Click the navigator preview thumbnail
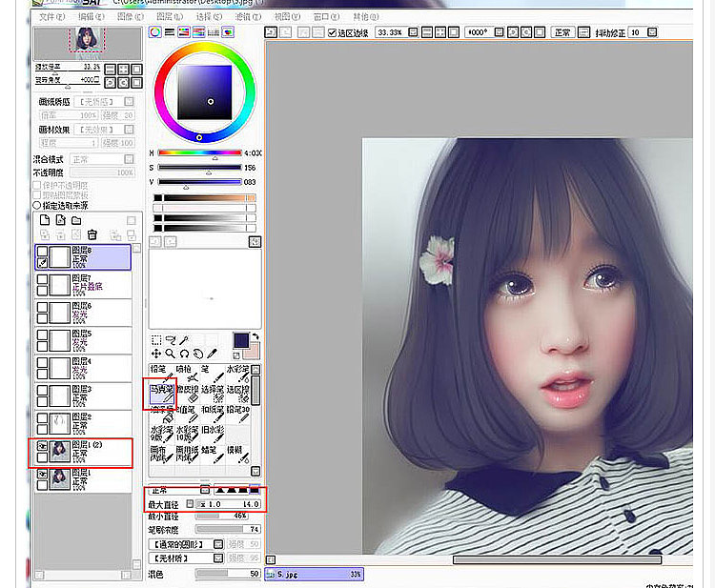Viewport: 715px width, 588px height. [x=88, y=44]
